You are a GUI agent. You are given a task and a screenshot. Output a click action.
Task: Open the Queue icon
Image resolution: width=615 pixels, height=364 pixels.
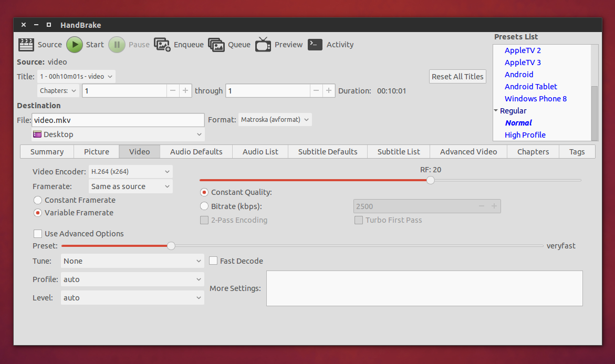point(216,45)
